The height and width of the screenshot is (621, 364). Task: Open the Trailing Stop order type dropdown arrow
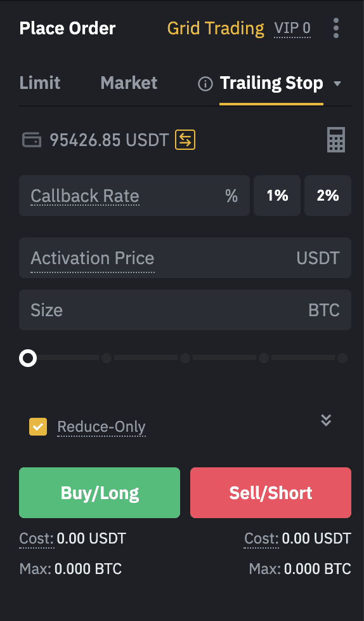(x=337, y=84)
